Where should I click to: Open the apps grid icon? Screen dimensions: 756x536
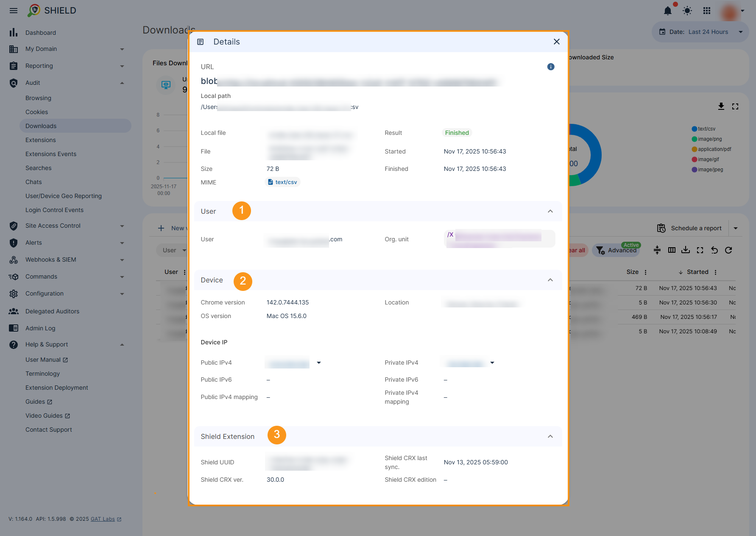point(707,11)
